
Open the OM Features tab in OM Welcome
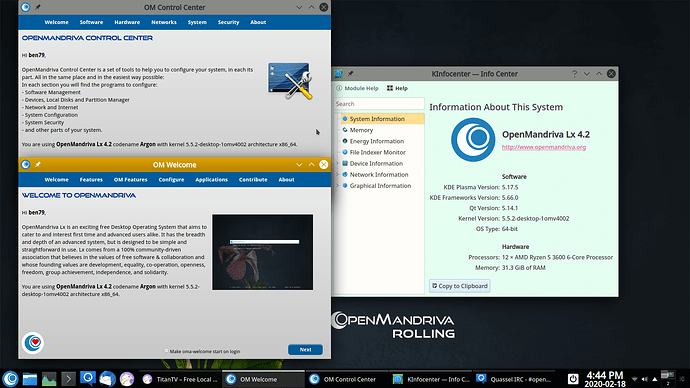coord(130,179)
